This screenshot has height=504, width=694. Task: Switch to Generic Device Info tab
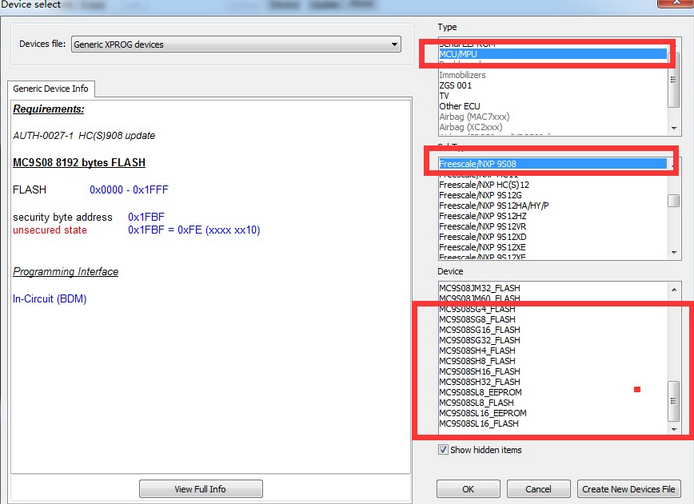50,88
